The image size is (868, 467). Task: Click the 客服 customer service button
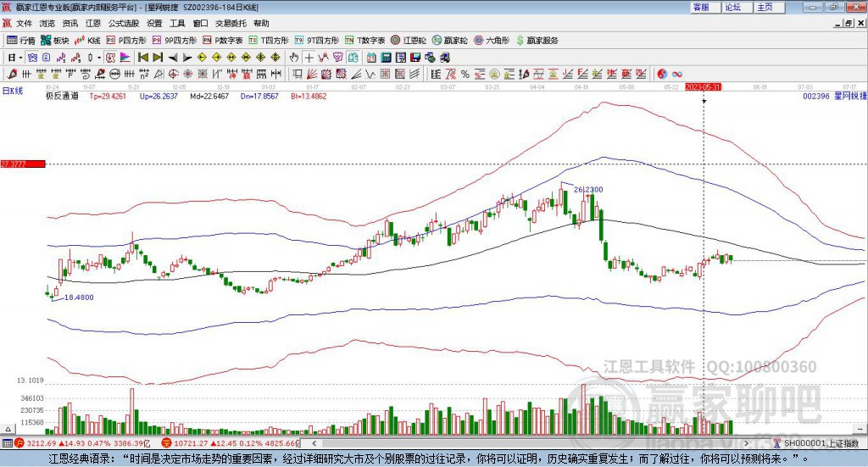point(705,7)
